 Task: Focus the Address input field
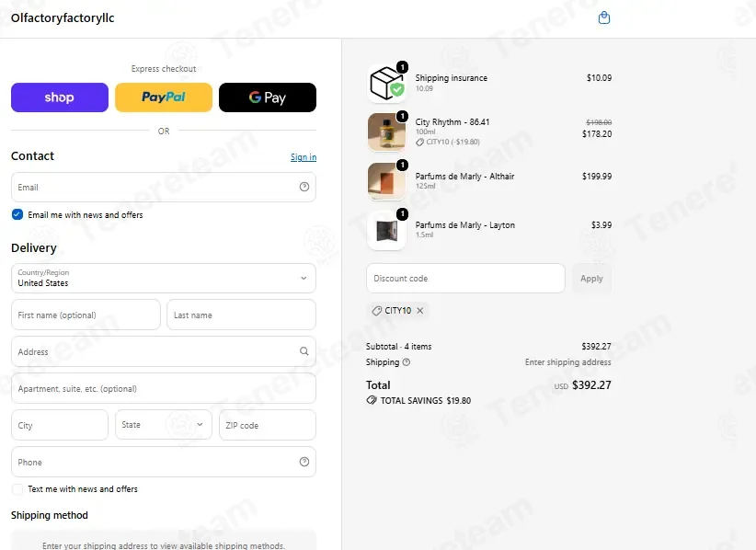[164, 351]
